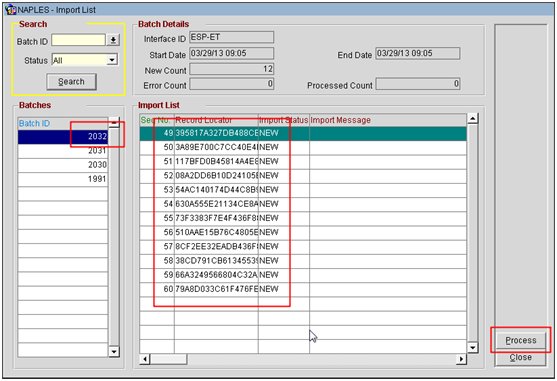Click the Process button

[x=520, y=340]
